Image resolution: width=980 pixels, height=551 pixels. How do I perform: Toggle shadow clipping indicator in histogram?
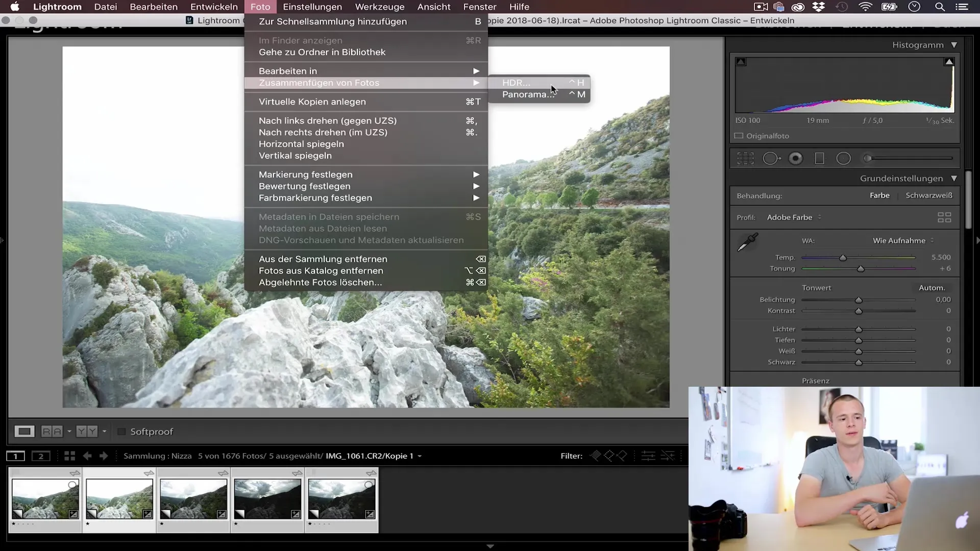coord(741,62)
